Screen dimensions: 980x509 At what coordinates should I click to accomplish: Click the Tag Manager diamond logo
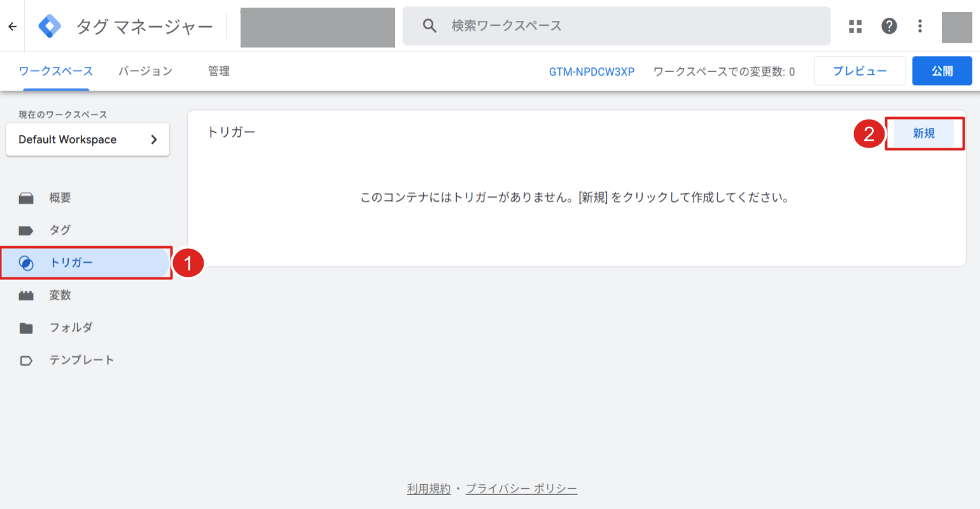click(50, 26)
